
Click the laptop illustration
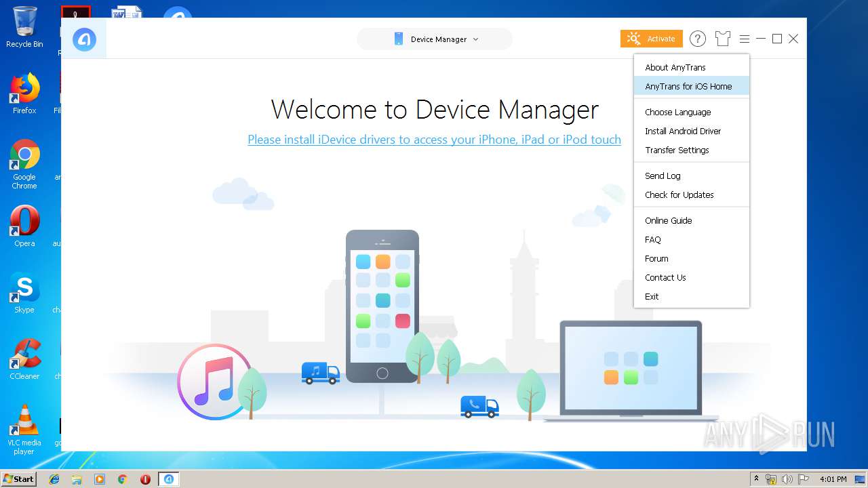[631, 371]
